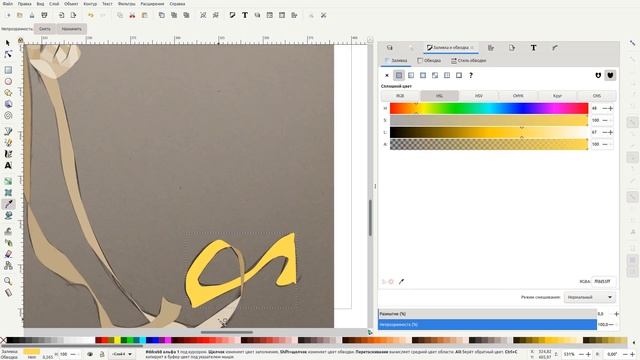
Task: Switch color model to Круг wheel
Action: (x=557, y=96)
